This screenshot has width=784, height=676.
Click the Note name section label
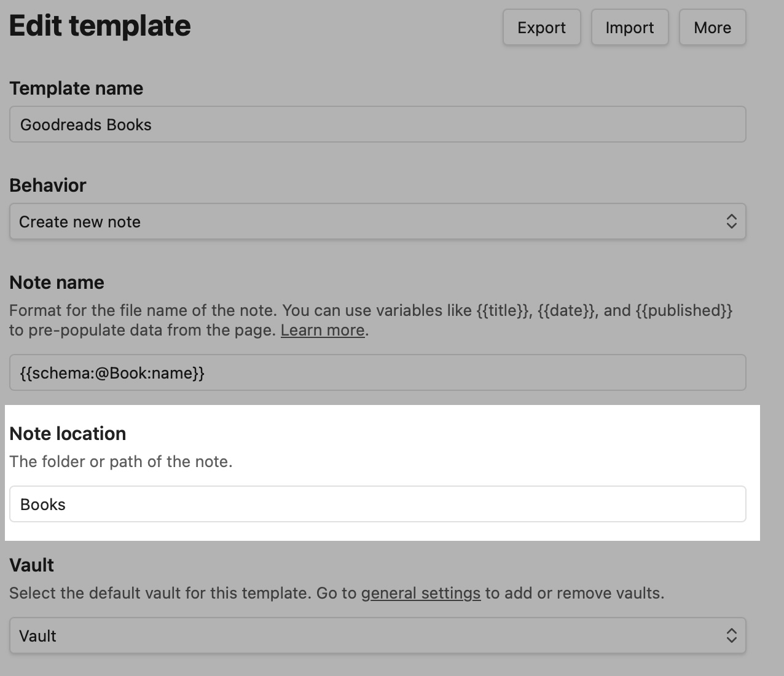point(57,283)
